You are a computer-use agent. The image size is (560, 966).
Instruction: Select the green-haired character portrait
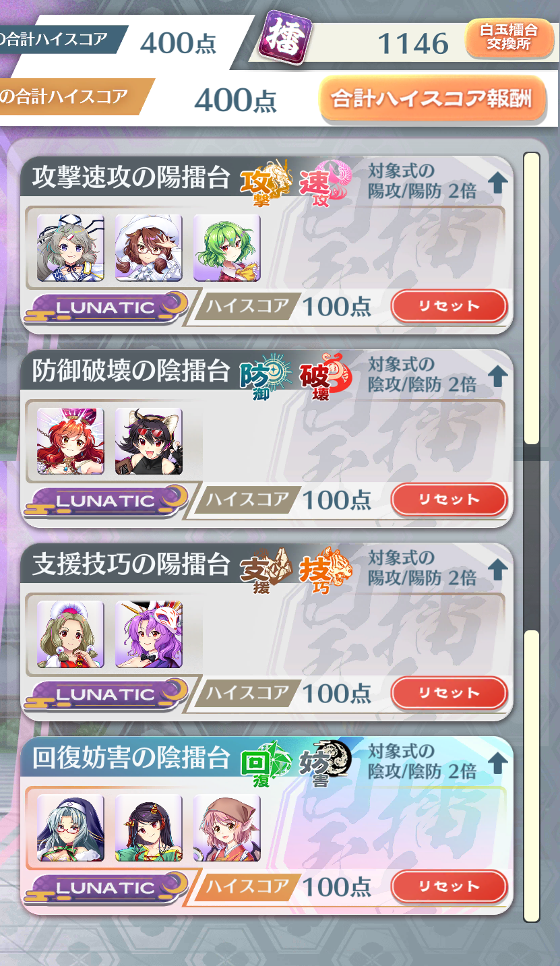pyautogui.click(x=227, y=248)
